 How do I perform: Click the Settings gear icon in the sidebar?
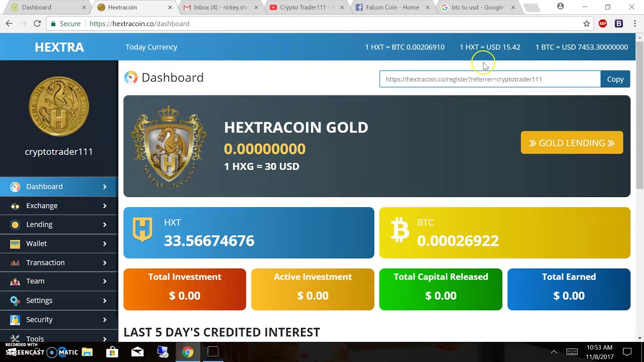(x=15, y=301)
